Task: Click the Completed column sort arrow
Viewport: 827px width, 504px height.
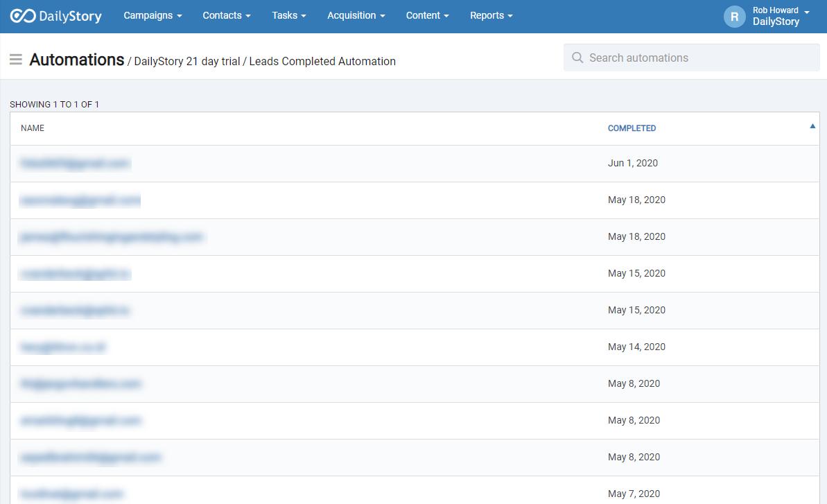Action: [x=812, y=126]
